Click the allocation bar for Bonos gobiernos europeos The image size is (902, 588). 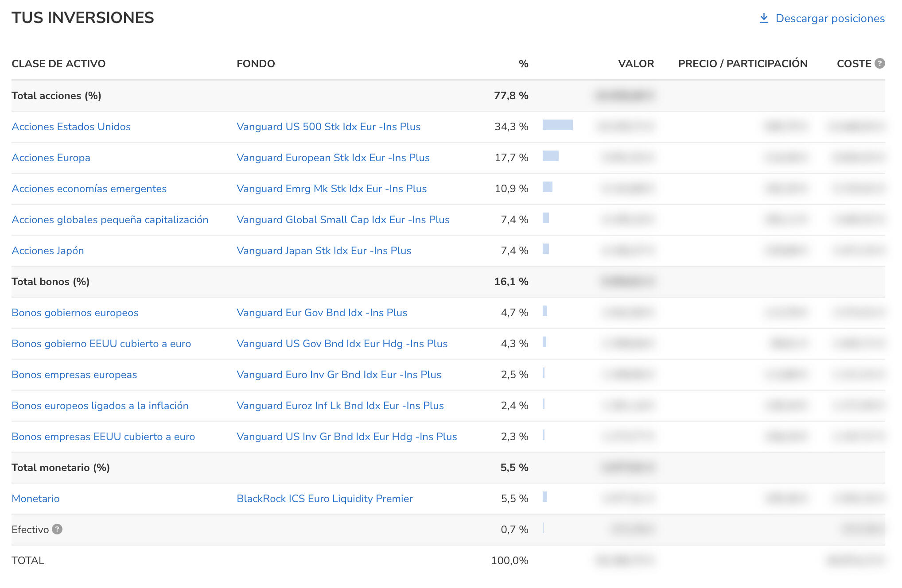point(545,311)
